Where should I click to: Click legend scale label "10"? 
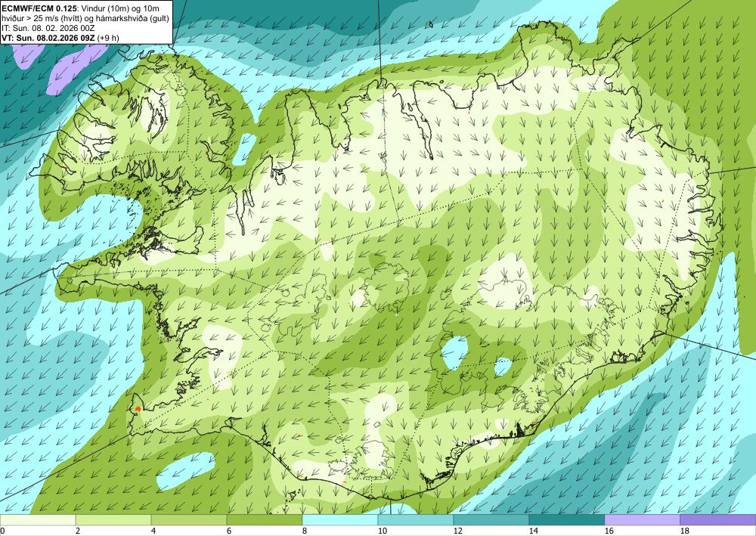click(x=382, y=531)
